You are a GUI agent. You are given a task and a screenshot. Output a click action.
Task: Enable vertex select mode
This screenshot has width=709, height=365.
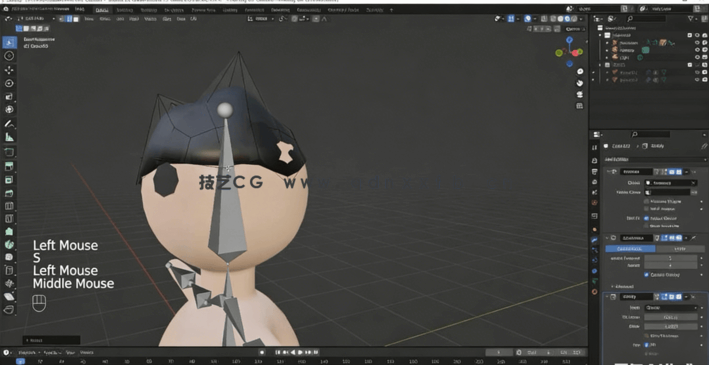62,19
